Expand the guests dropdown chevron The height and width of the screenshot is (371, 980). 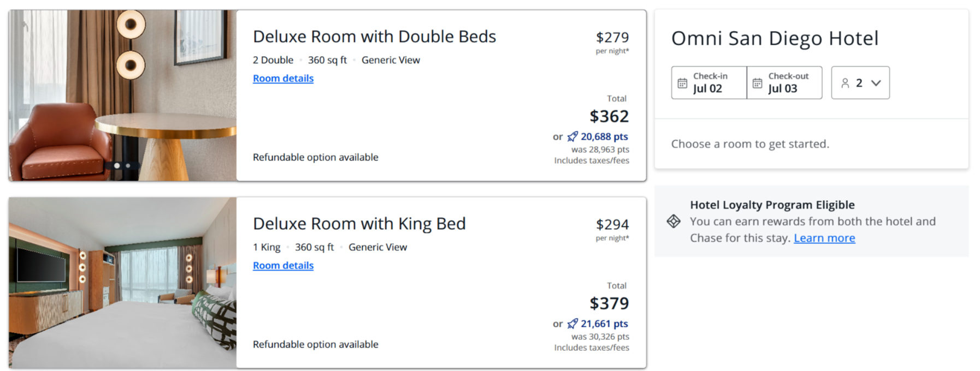pyautogui.click(x=876, y=83)
